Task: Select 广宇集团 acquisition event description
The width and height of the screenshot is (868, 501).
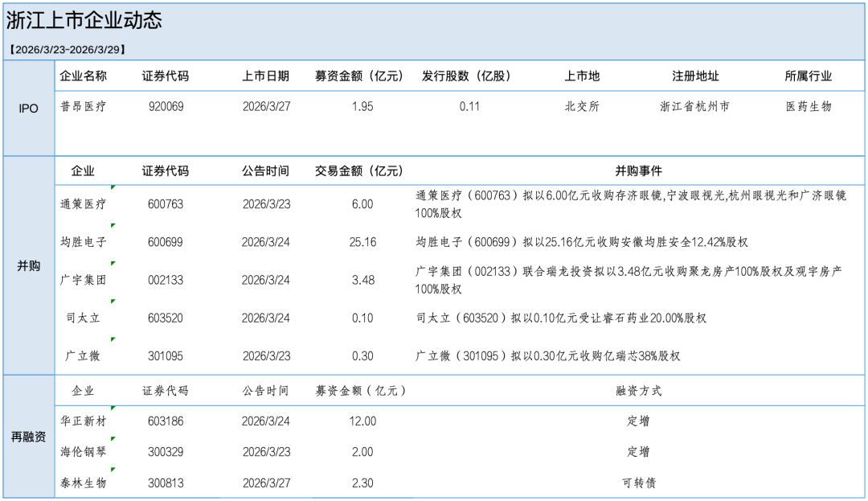Action: click(x=628, y=280)
